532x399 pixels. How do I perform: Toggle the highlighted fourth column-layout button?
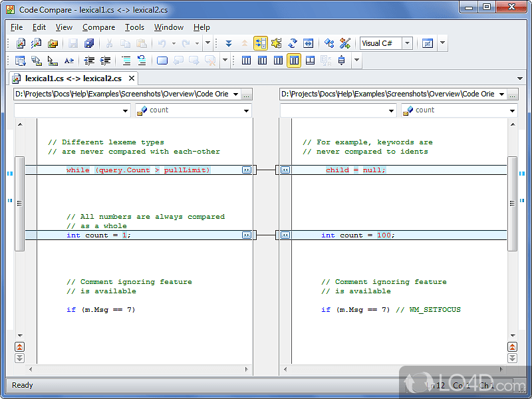click(x=294, y=61)
